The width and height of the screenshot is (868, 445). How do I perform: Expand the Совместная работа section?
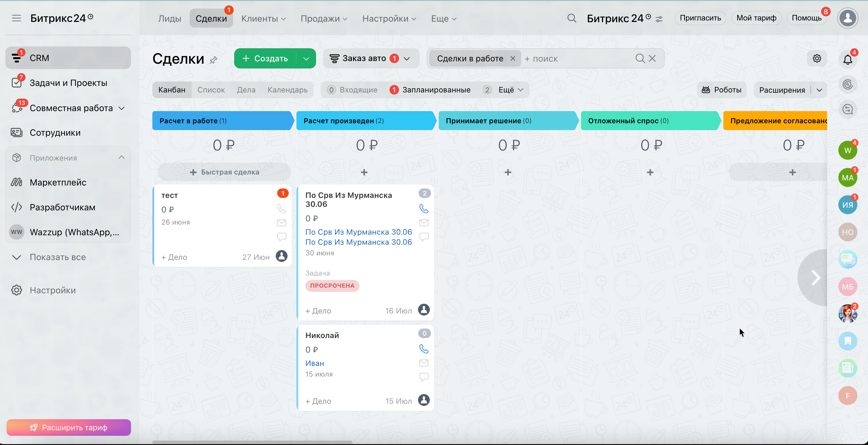[122, 108]
